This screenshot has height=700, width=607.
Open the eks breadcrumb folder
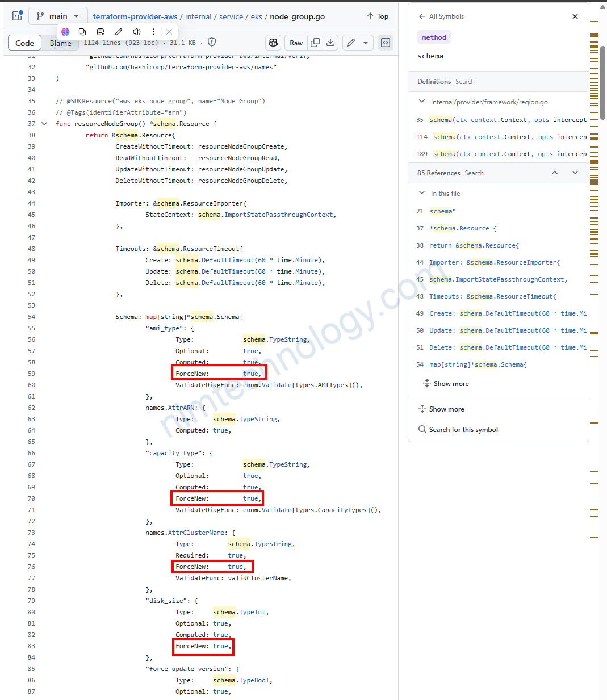(257, 16)
